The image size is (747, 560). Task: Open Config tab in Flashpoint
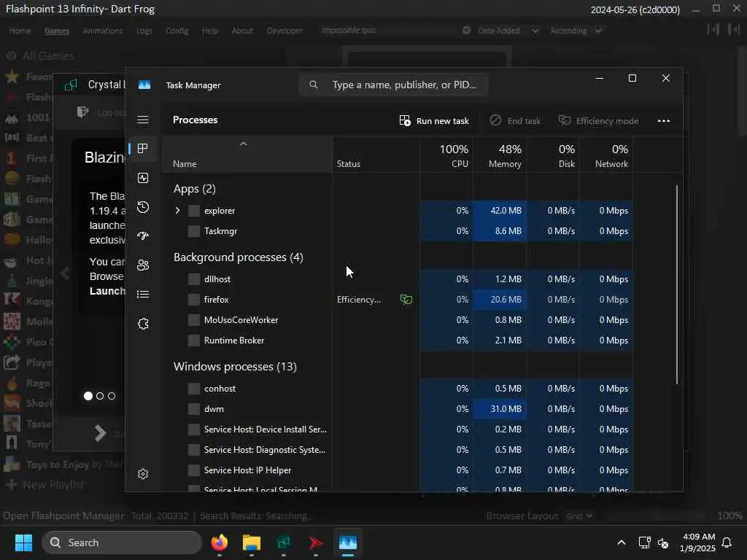click(x=177, y=31)
